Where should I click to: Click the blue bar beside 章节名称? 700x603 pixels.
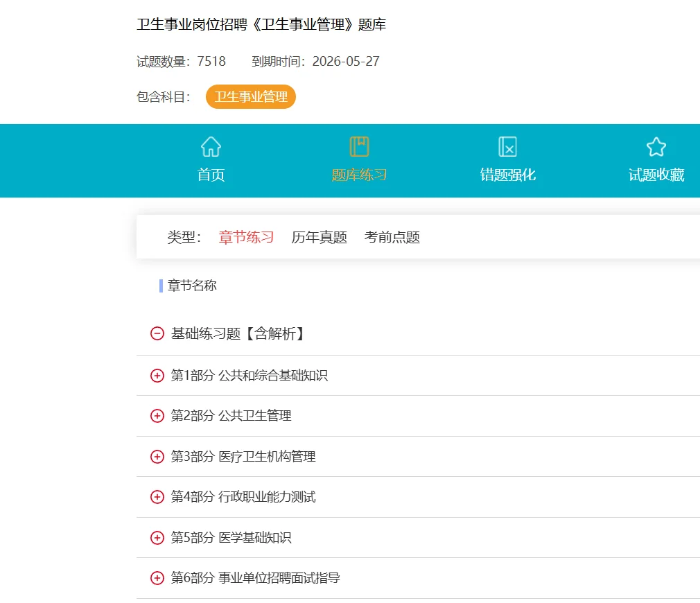click(x=159, y=285)
